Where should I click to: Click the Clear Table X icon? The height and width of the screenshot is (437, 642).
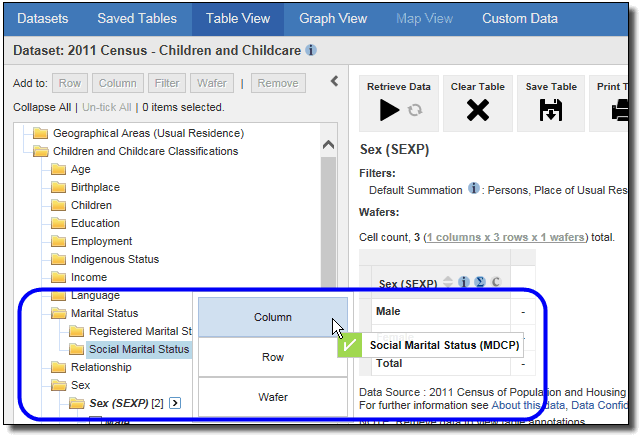click(x=477, y=110)
